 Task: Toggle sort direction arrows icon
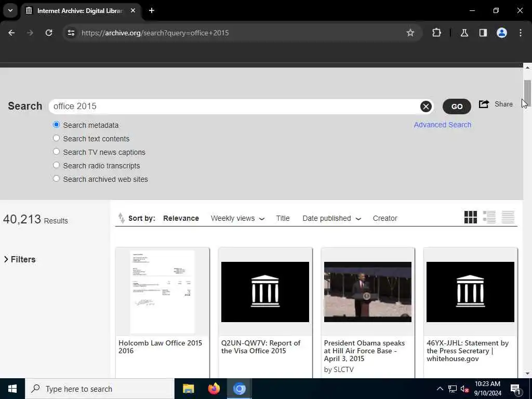pos(121,218)
